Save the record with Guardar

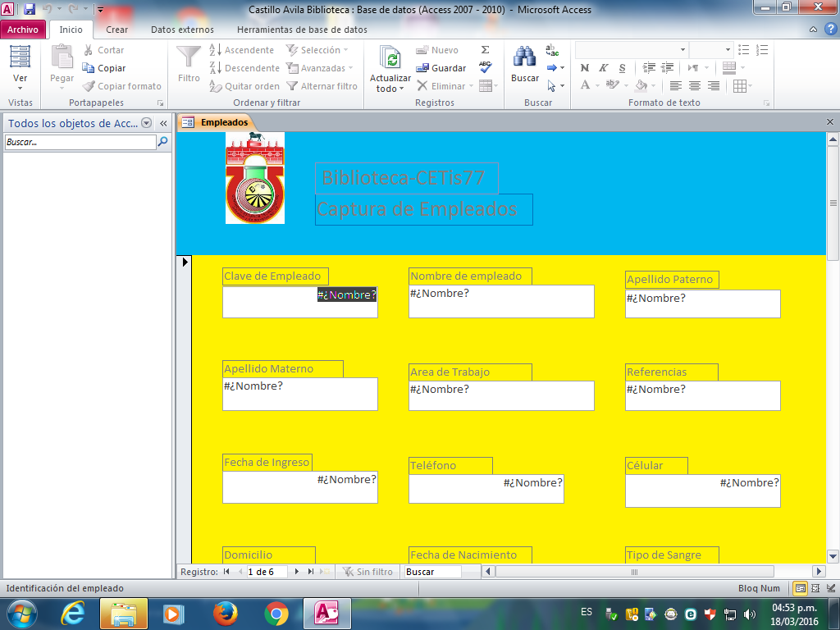(441, 68)
